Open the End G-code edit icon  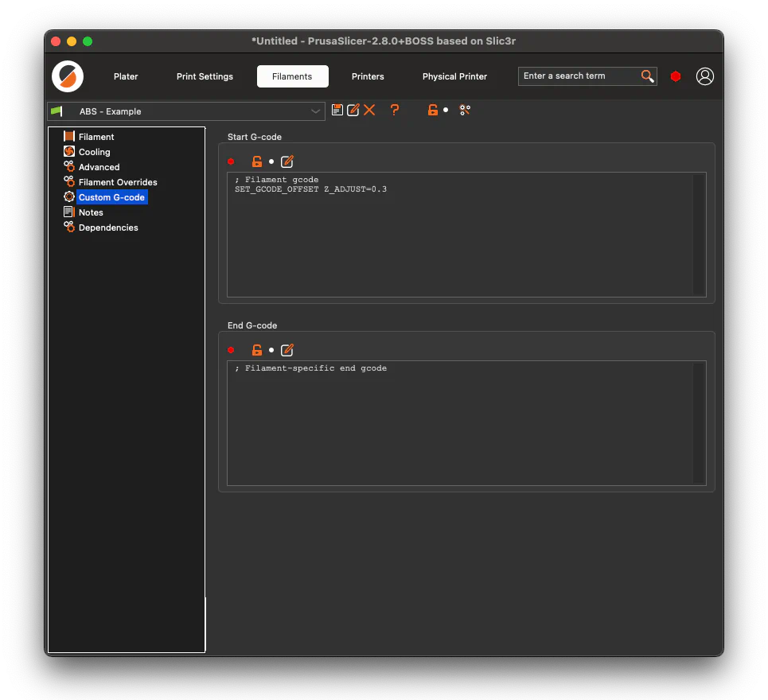tap(287, 350)
